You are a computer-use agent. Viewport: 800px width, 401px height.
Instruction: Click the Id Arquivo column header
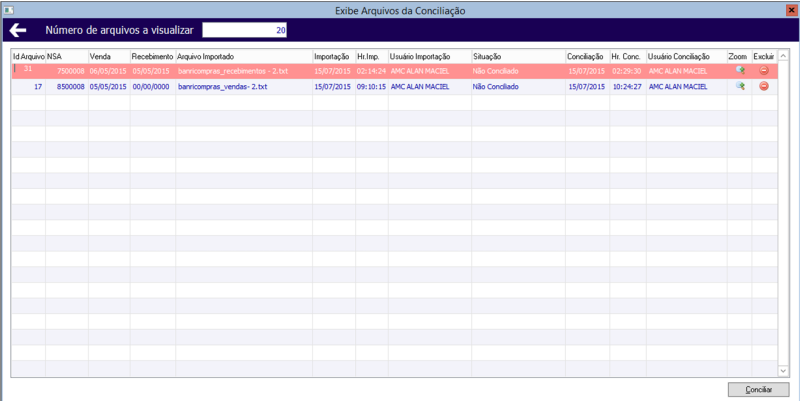click(x=29, y=56)
